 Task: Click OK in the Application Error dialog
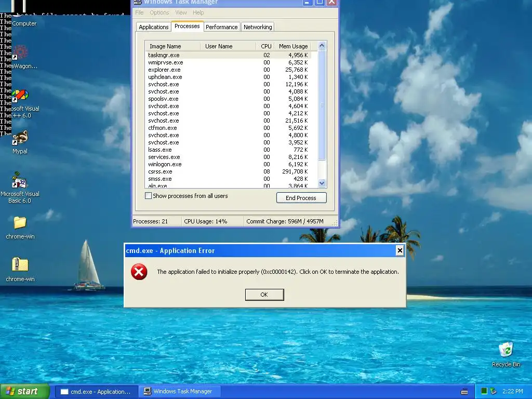pyautogui.click(x=264, y=295)
